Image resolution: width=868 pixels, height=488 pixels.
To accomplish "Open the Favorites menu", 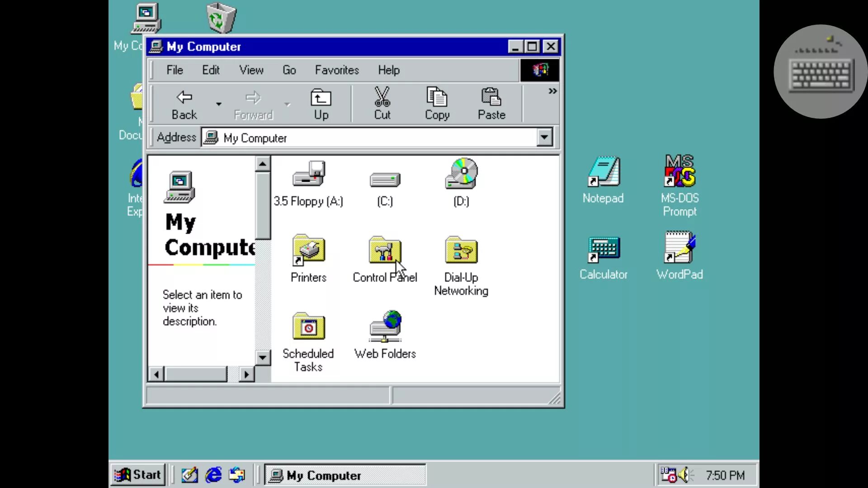I will [337, 70].
